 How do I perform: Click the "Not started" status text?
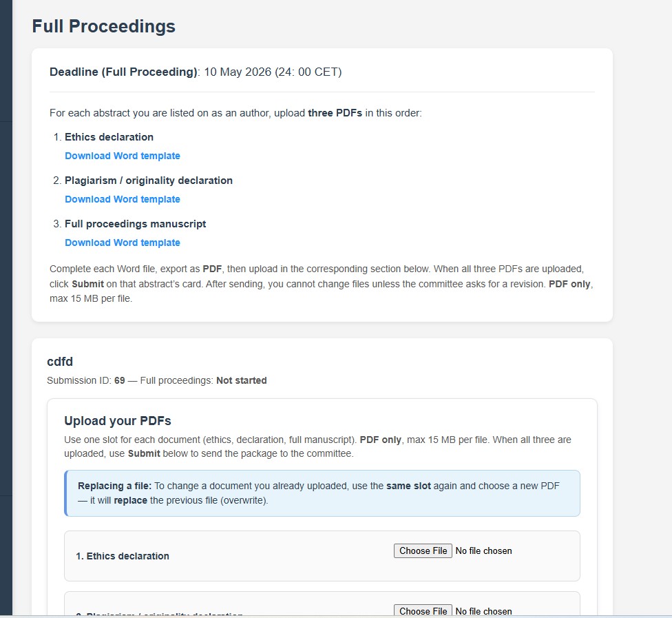click(x=241, y=380)
